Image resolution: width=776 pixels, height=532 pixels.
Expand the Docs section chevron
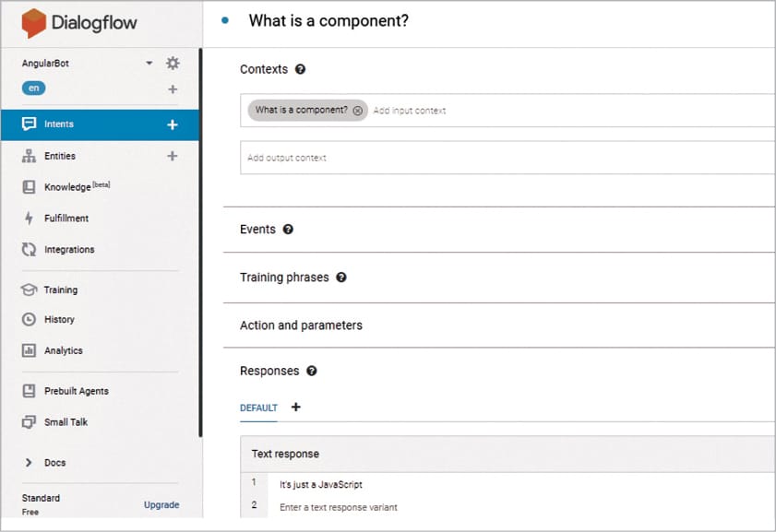(x=29, y=463)
